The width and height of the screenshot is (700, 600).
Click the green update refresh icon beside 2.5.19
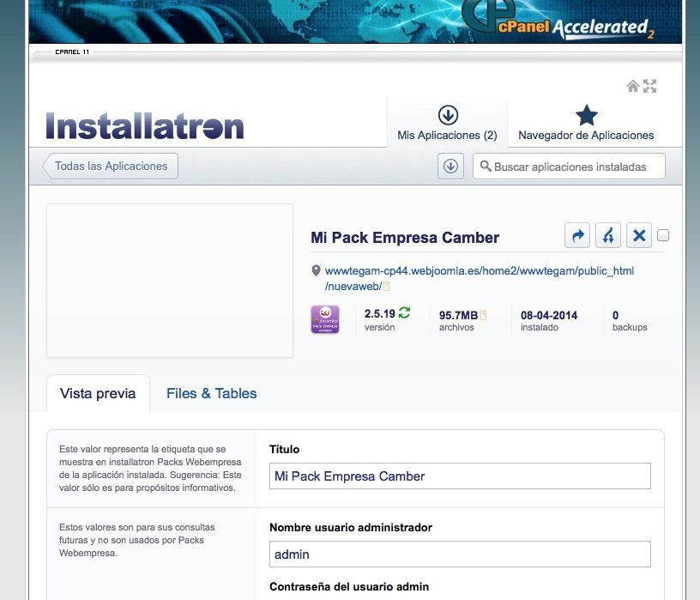click(404, 313)
